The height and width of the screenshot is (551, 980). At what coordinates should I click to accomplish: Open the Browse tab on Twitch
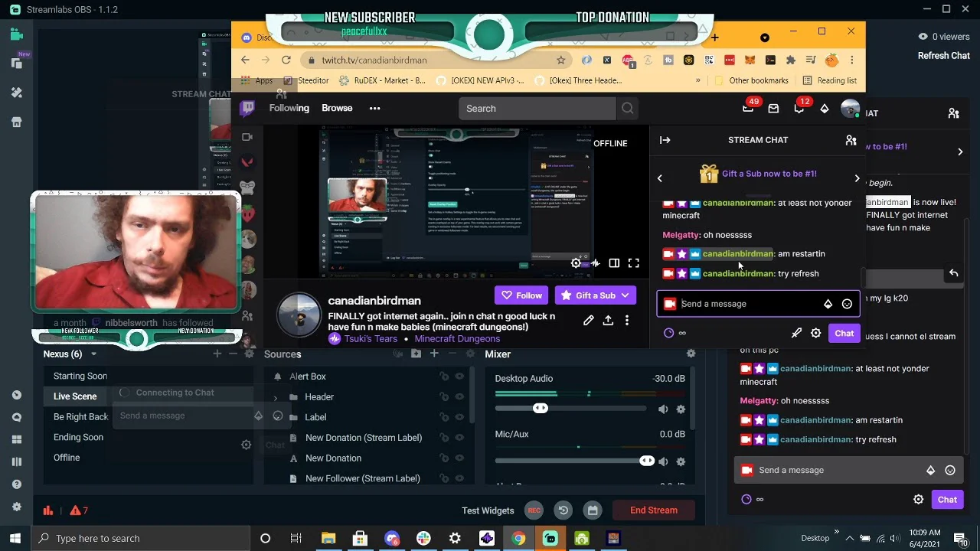pyautogui.click(x=337, y=108)
